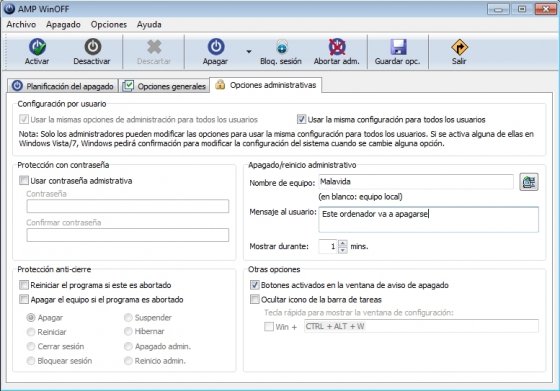560x391 pixels.
Task: Select the Cerrar sesión radio button
Action: click(x=31, y=346)
